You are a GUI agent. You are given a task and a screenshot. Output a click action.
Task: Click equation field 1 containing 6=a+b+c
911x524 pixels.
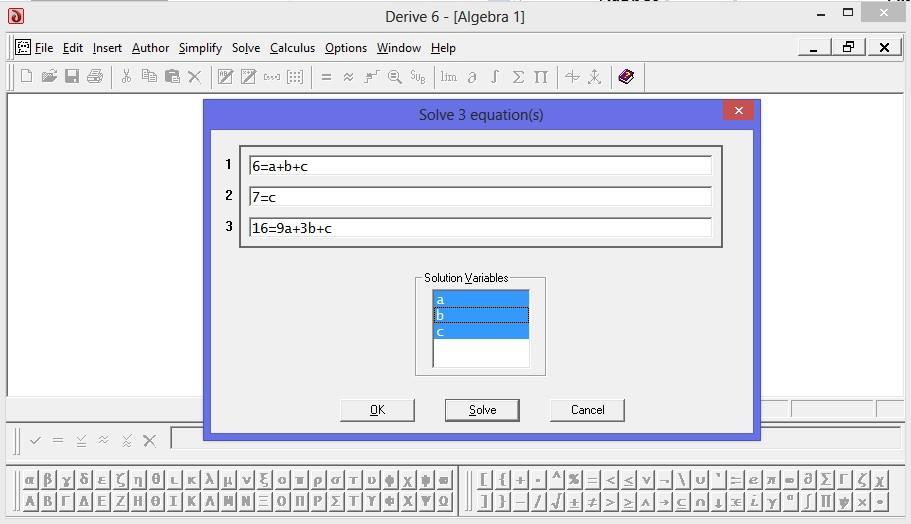pos(480,166)
